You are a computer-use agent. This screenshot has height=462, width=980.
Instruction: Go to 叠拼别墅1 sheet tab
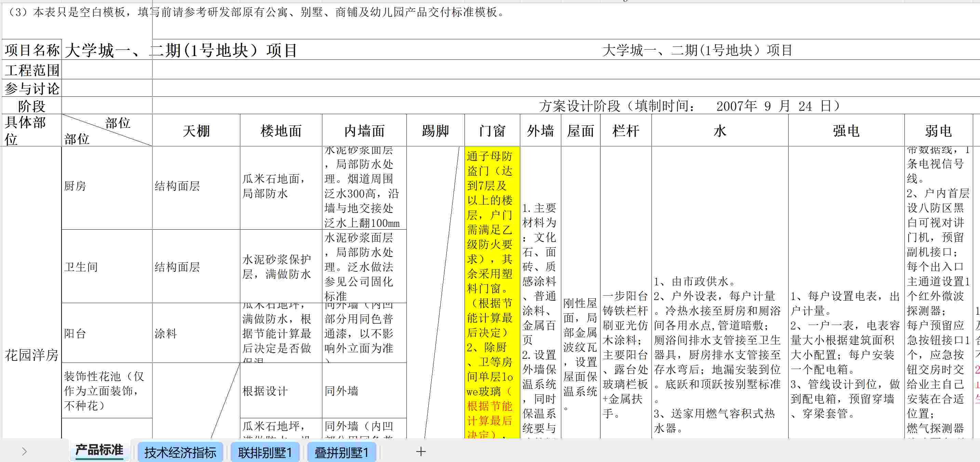341,452
